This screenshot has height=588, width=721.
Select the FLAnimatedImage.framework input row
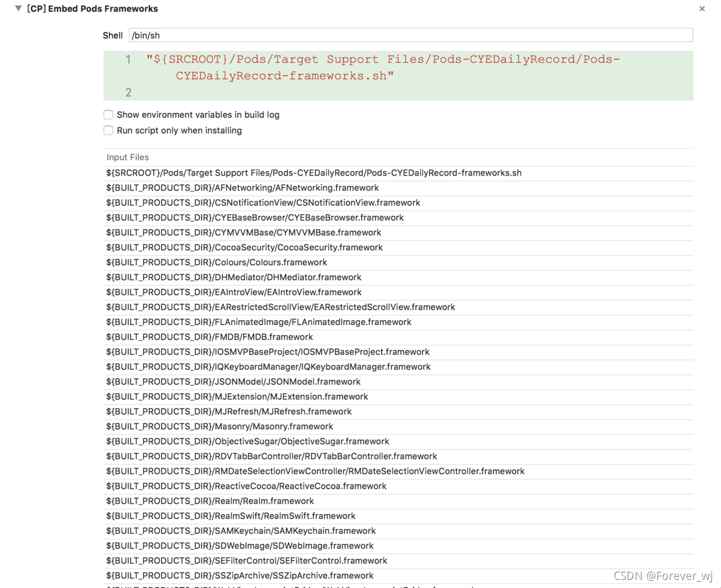tap(398, 322)
